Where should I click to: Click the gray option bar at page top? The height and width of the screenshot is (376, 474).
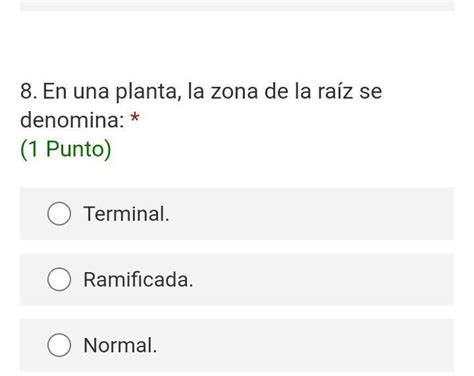click(x=237, y=5)
